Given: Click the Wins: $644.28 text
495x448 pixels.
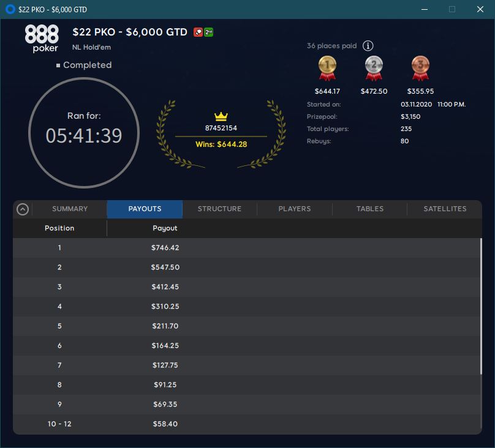Looking at the screenshot, I should click(221, 144).
